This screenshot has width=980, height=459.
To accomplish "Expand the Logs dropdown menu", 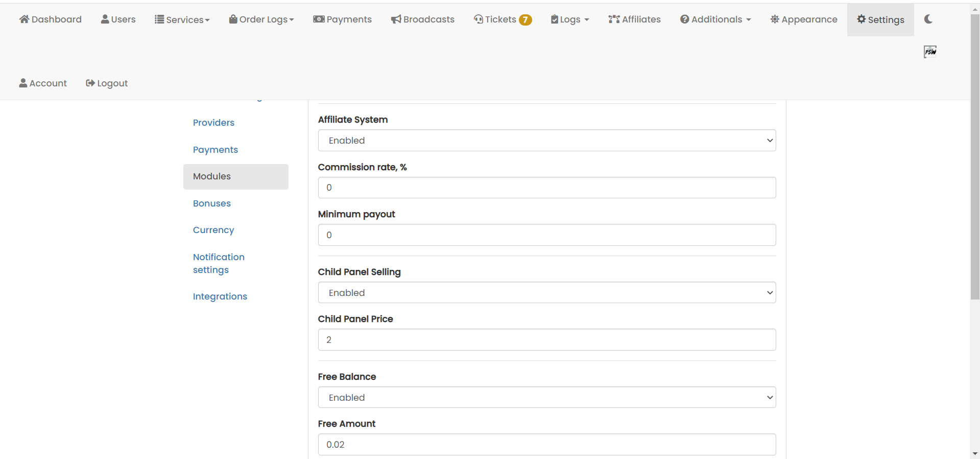I will pyautogui.click(x=570, y=19).
